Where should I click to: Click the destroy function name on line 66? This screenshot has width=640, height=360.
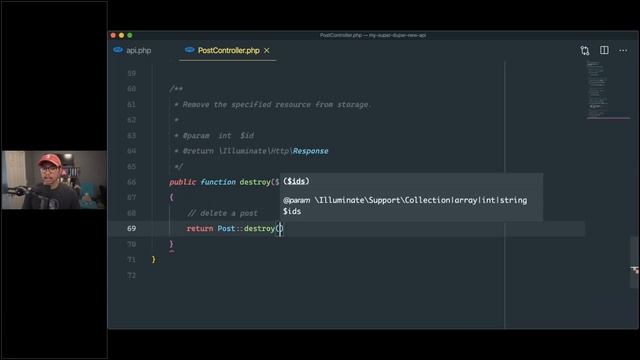pos(255,182)
